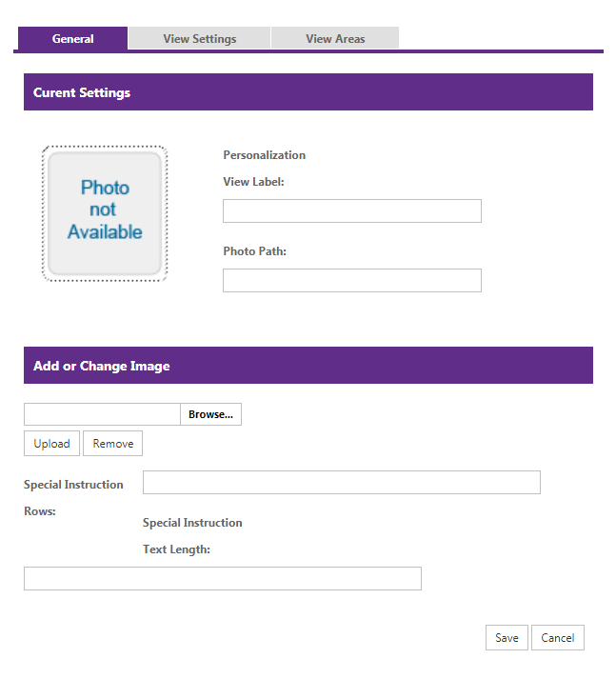Switch to the General tab

click(72, 39)
